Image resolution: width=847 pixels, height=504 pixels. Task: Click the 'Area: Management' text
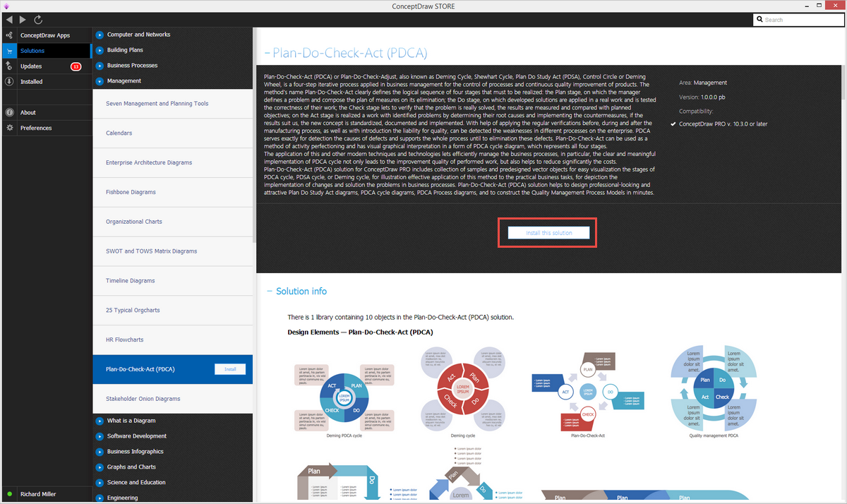click(x=703, y=83)
